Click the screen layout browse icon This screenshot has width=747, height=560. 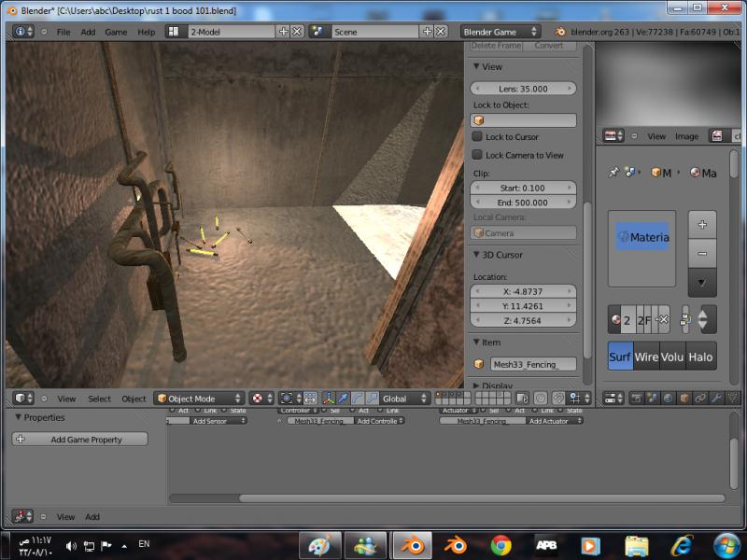(x=174, y=32)
